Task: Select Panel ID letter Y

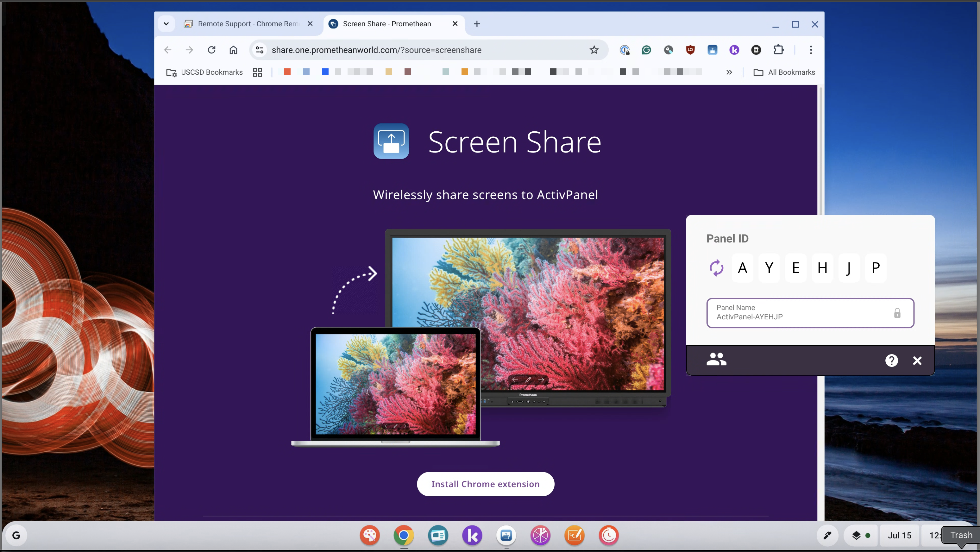Action: click(x=769, y=268)
